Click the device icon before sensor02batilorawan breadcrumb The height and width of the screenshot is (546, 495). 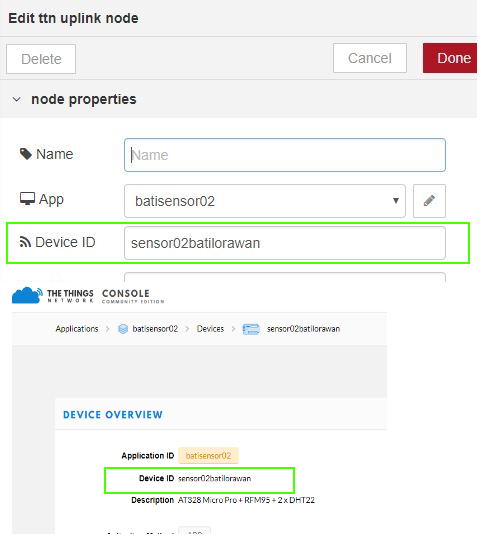(251, 329)
